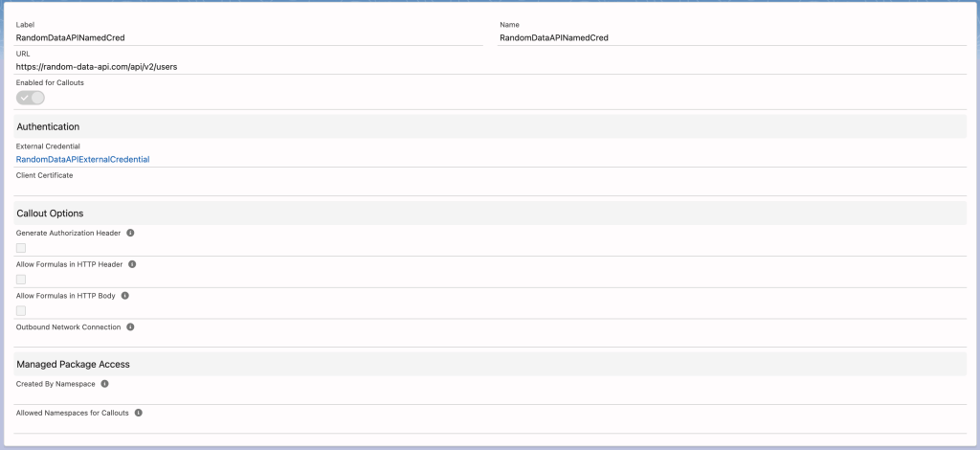Tick the Allow Formulas in HTTP Body checkbox

tap(21, 311)
